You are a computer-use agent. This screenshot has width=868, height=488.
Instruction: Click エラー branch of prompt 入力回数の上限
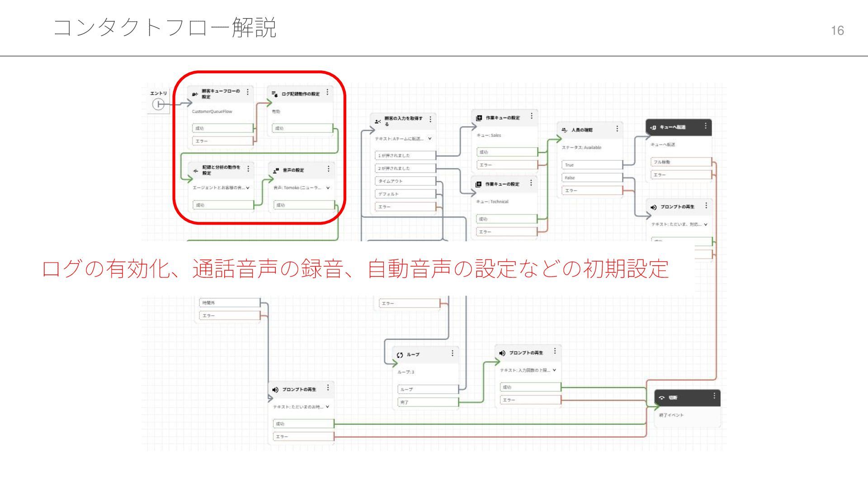coord(530,400)
